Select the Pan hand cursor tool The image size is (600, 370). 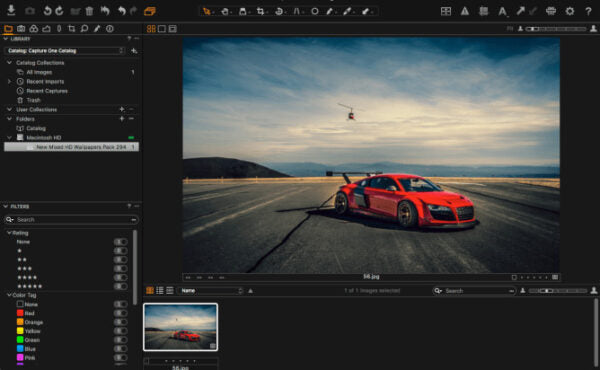point(225,11)
